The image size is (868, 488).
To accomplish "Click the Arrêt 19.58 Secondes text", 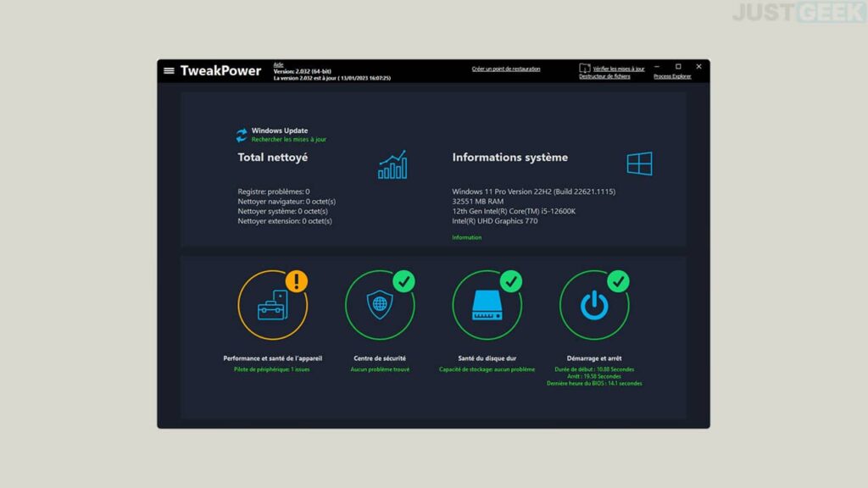I will [x=594, y=376].
